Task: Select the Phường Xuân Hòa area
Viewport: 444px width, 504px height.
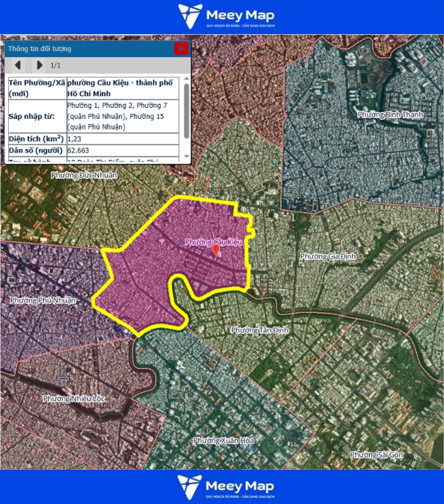Action: coord(223,440)
